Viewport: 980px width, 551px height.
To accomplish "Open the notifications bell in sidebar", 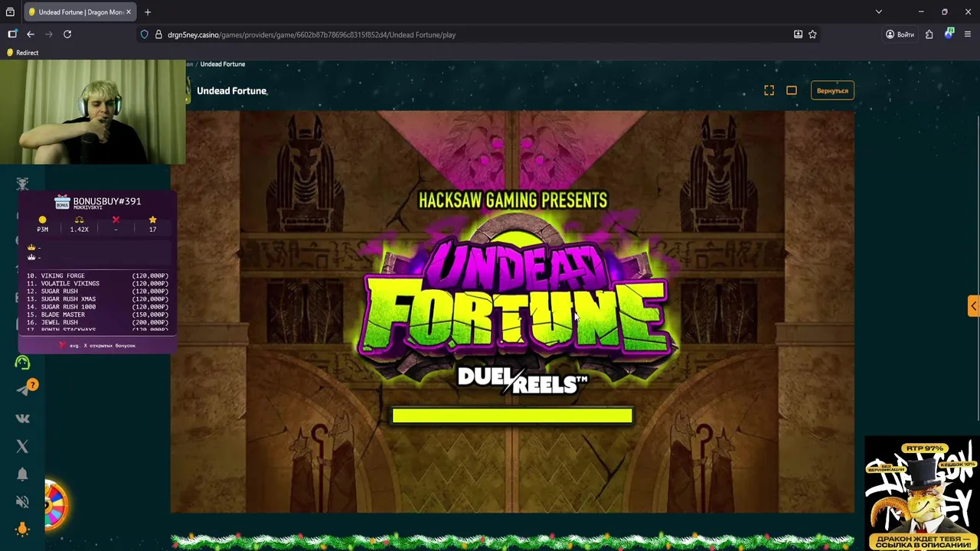I will point(22,474).
